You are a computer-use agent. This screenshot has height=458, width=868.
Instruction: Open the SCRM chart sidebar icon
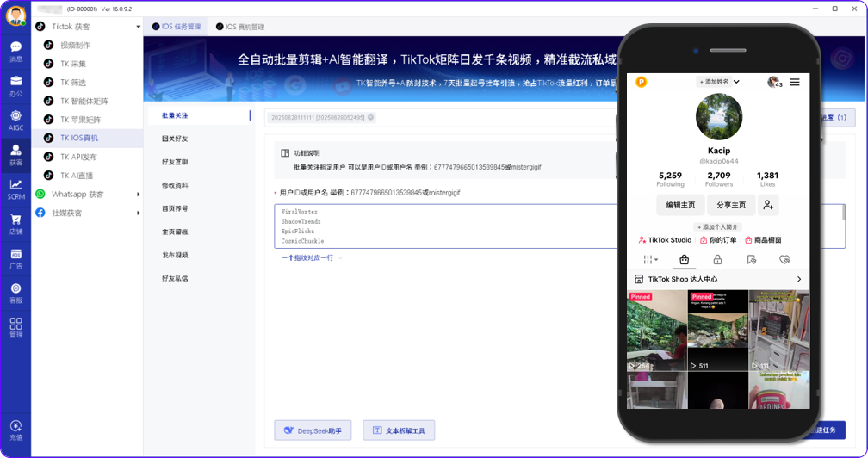[16, 189]
